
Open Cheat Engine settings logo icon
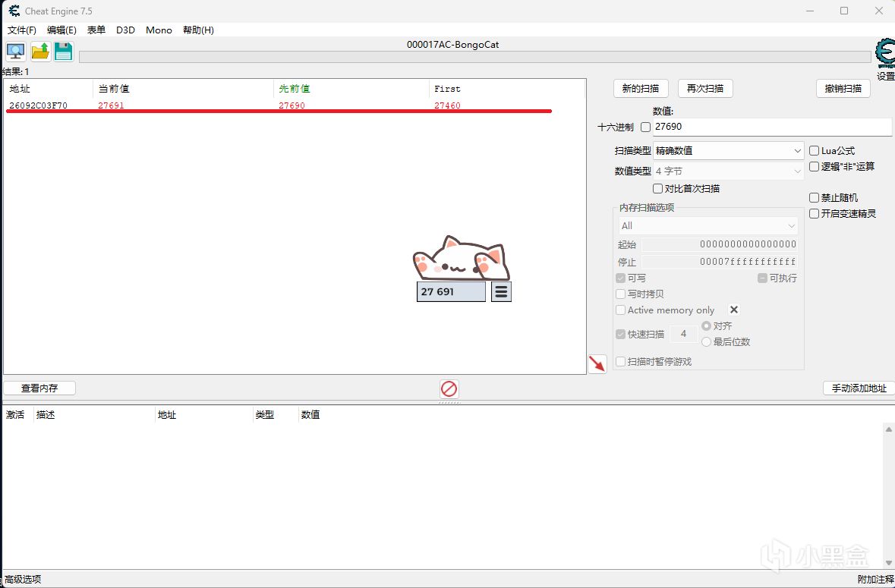tap(885, 55)
